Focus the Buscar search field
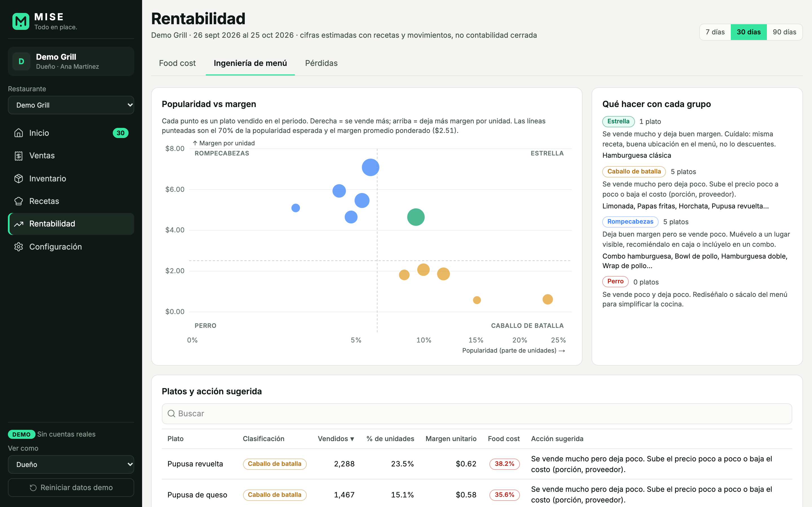Image resolution: width=812 pixels, height=507 pixels. click(x=477, y=413)
